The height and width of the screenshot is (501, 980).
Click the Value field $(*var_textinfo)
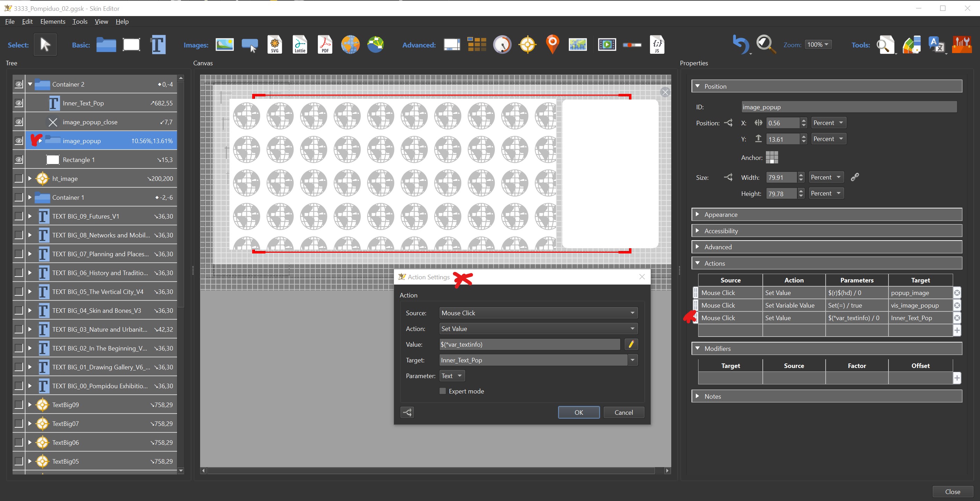click(530, 344)
